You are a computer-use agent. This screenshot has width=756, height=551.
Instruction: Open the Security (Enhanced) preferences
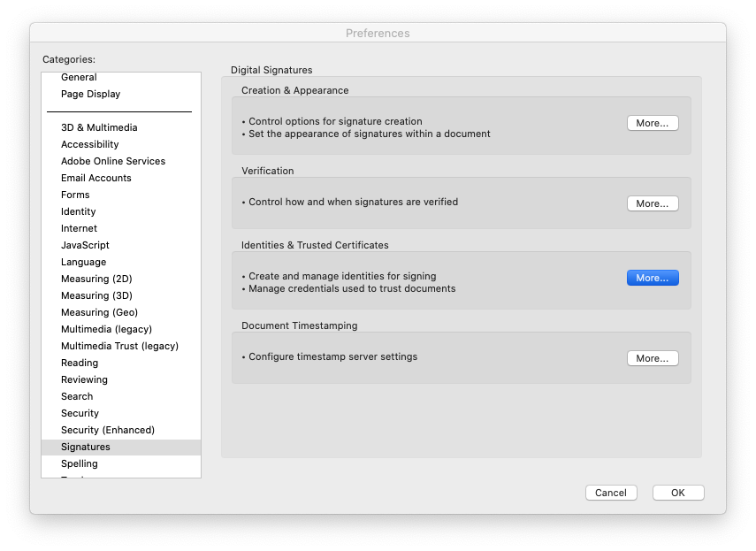click(x=107, y=430)
